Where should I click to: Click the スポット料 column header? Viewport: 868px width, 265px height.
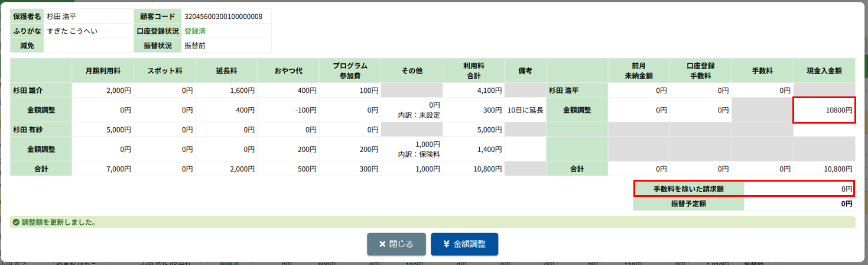pyautogui.click(x=165, y=70)
